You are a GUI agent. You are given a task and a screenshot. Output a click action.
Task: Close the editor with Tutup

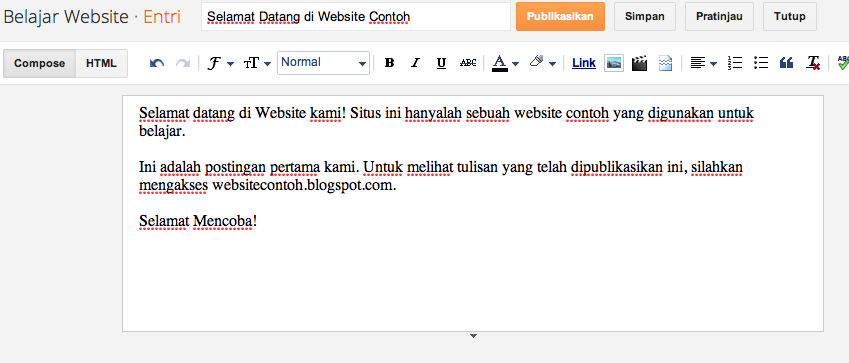click(789, 16)
